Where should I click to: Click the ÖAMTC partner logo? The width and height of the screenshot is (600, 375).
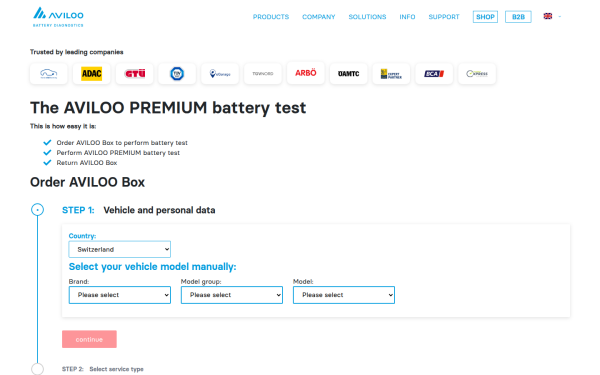348,73
